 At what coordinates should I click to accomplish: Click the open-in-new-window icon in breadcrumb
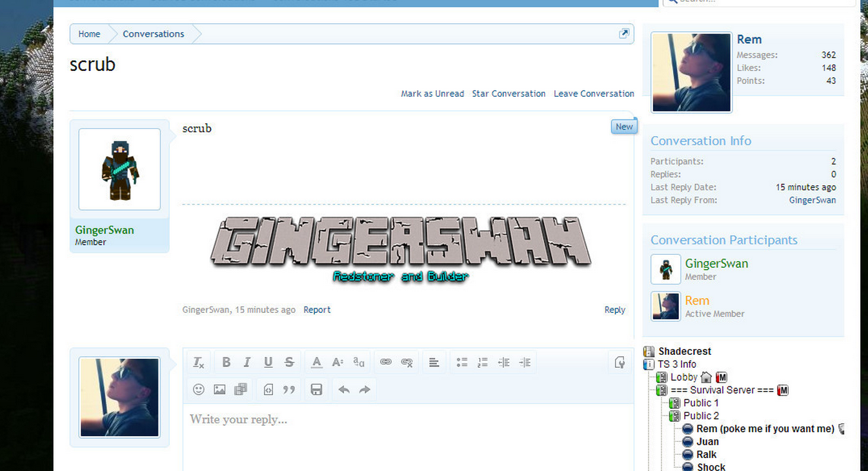click(623, 34)
